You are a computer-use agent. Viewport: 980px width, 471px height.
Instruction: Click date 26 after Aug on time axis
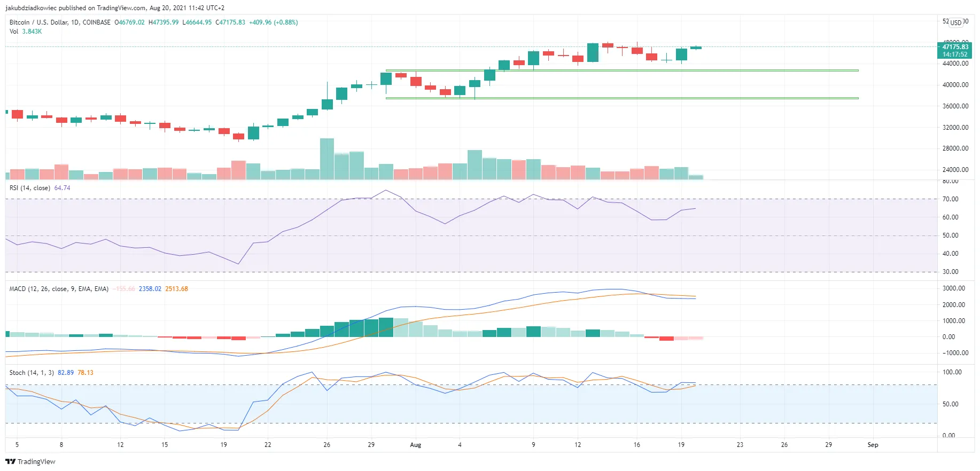tap(784, 445)
